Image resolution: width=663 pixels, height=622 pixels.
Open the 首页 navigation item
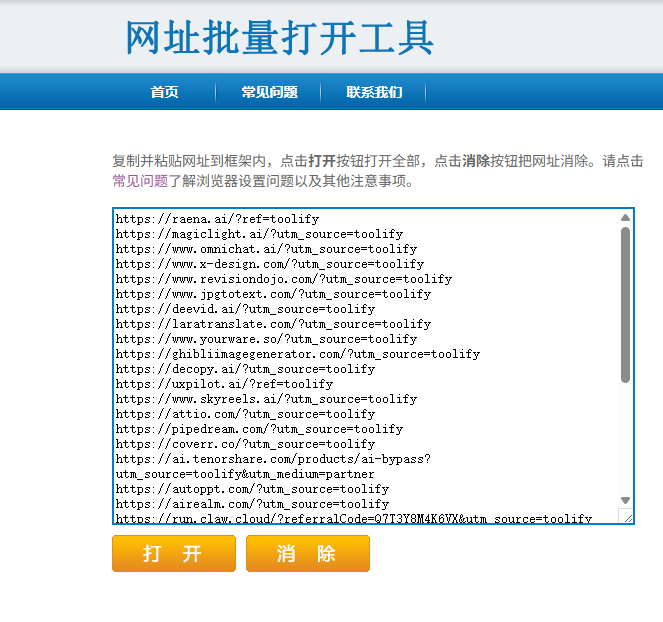pos(164,92)
